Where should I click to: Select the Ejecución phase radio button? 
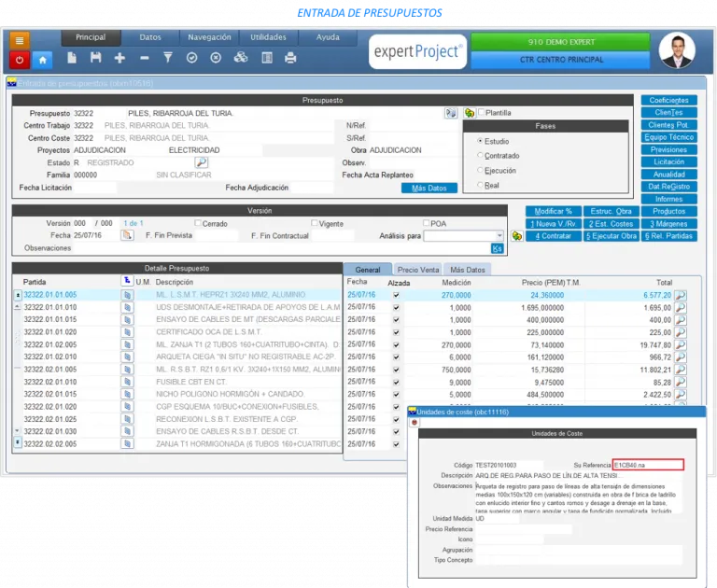(480, 170)
